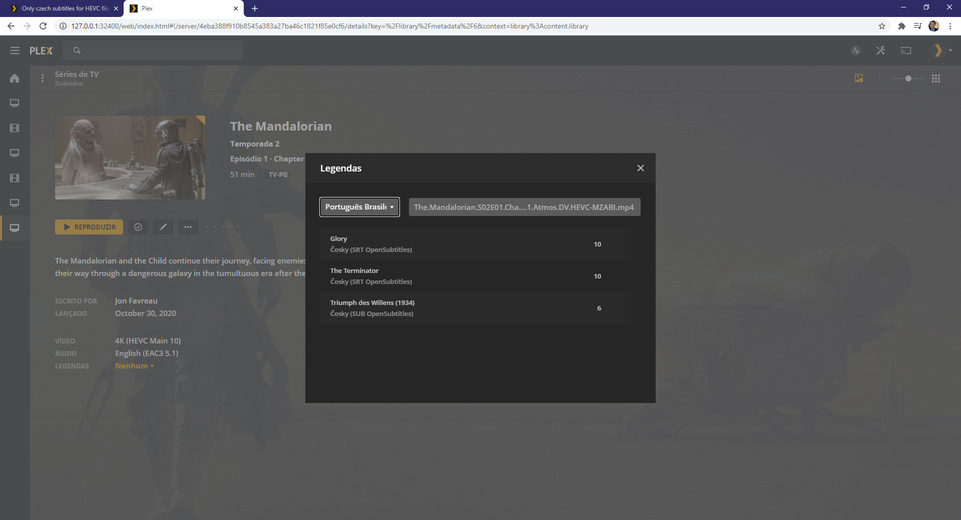This screenshot has width=961, height=520.
Task: Mark episode as watched checkmark icon
Action: [138, 227]
